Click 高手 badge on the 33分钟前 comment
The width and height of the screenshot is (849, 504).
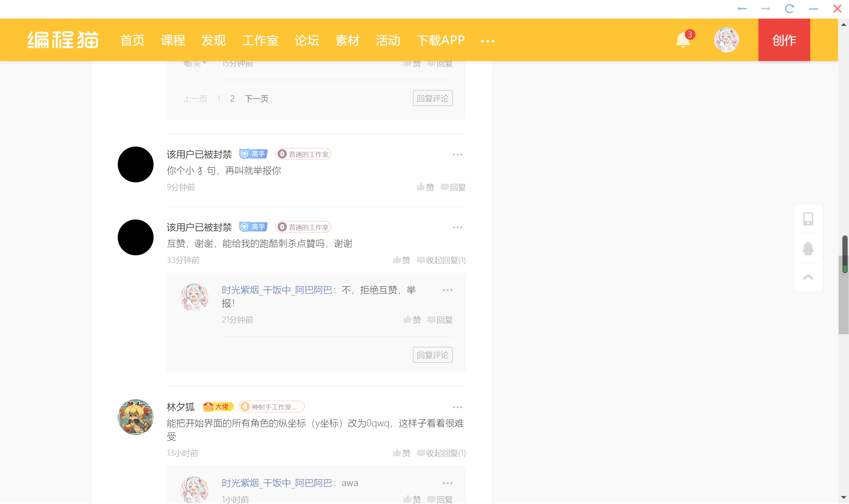pyautogui.click(x=253, y=227)
